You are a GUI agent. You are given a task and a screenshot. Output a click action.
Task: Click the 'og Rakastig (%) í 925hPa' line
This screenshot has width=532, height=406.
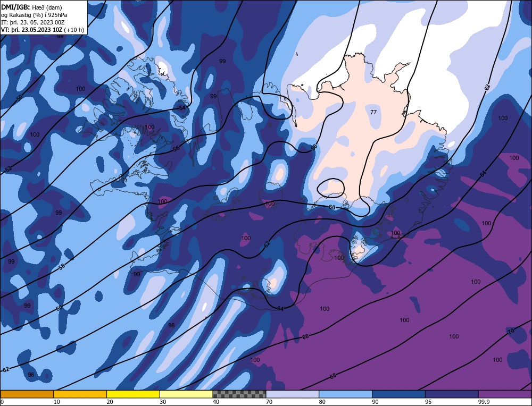pyautogui.click(x=34, y=14)
